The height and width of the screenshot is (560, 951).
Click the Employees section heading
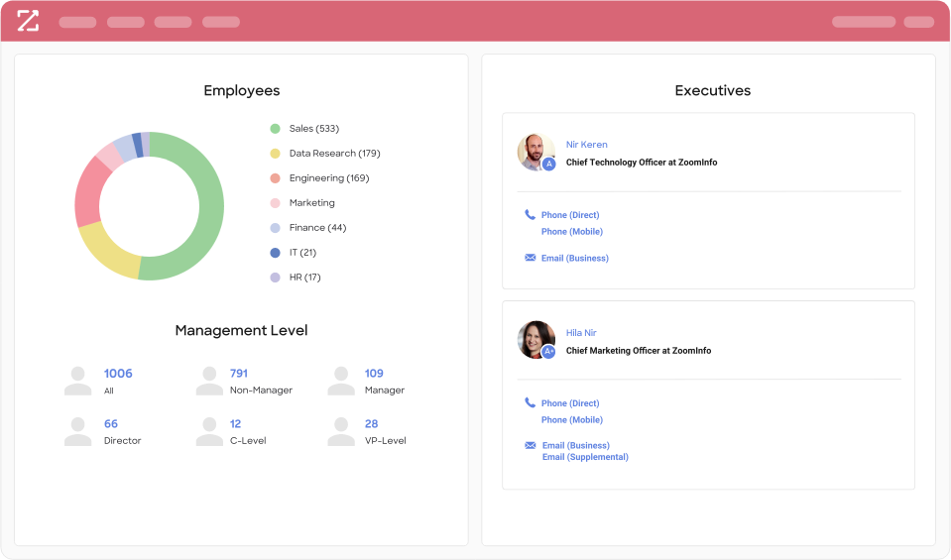(x=241, y=90)
